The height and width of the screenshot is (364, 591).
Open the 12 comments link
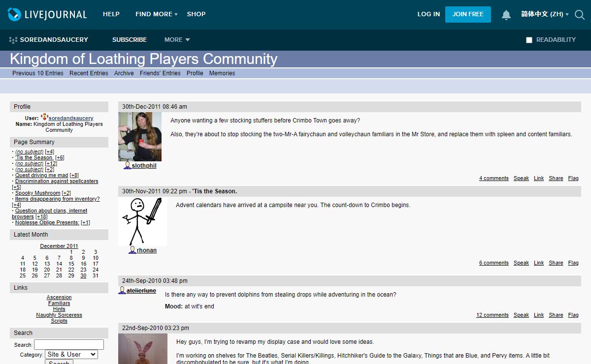pyautogui.click(x=492, y=315)
